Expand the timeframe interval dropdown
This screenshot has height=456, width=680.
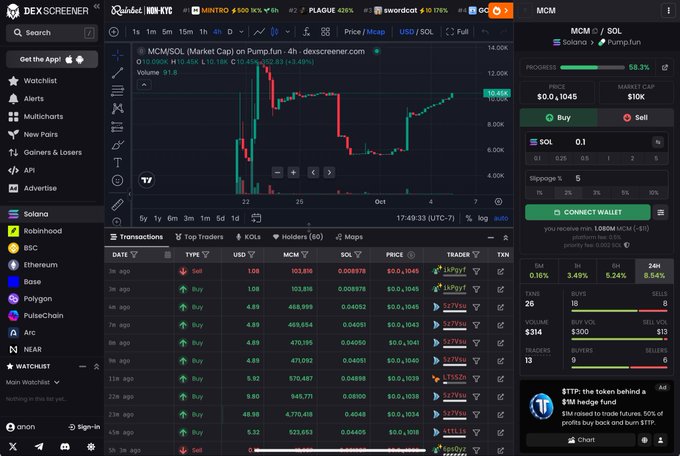pyautogui.click(x=242, y=32)
